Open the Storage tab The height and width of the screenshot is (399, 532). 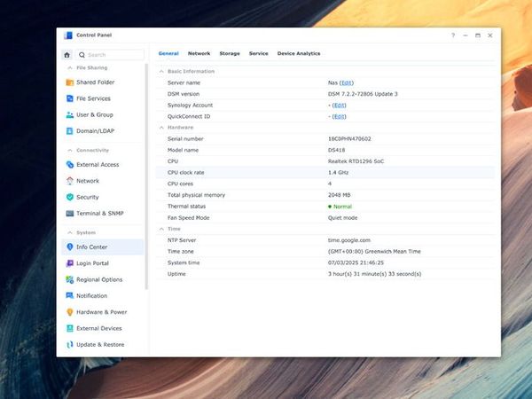tap(230, 53)
